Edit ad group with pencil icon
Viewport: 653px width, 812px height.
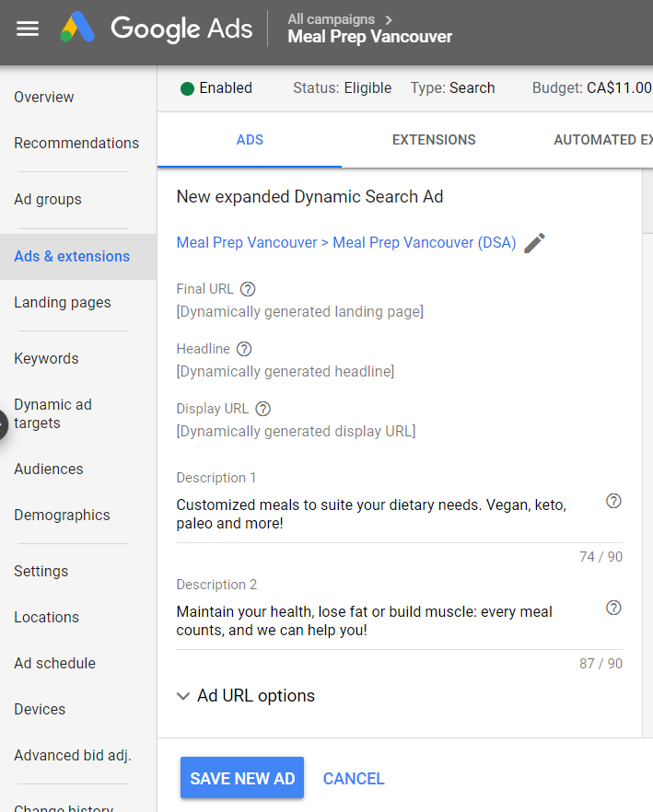(534, 243)
